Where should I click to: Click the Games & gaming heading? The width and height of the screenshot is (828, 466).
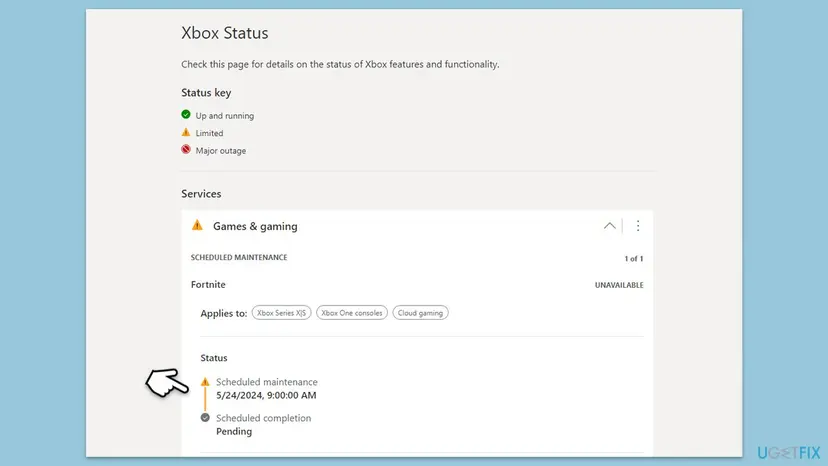(255, 226)
